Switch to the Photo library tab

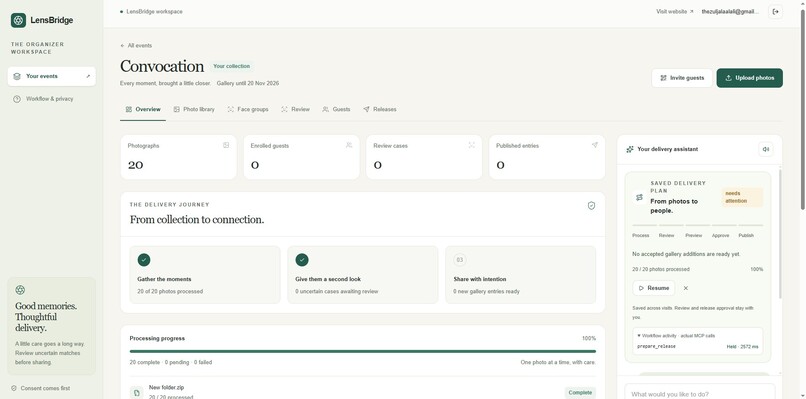click(x=194, y=109)
